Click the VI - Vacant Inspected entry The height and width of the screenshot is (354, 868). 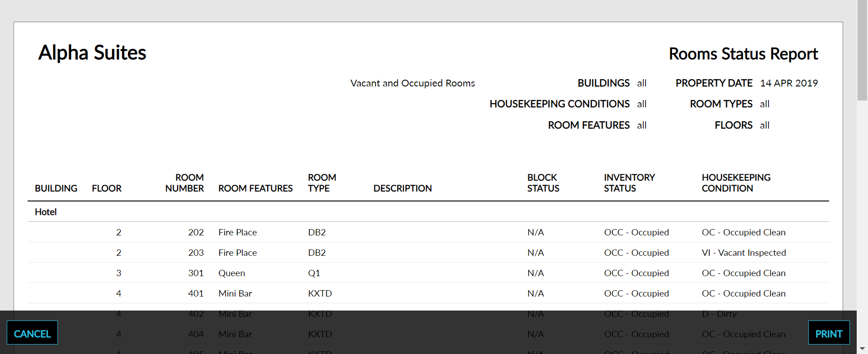tap(743, 252)
